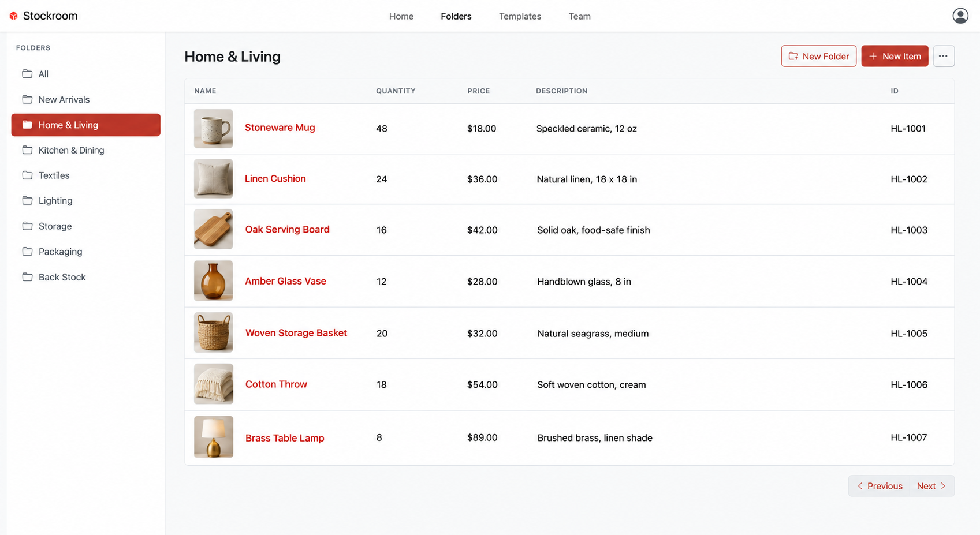Click the Linen Cushion thumbnail image

click(x=213, y=179)
